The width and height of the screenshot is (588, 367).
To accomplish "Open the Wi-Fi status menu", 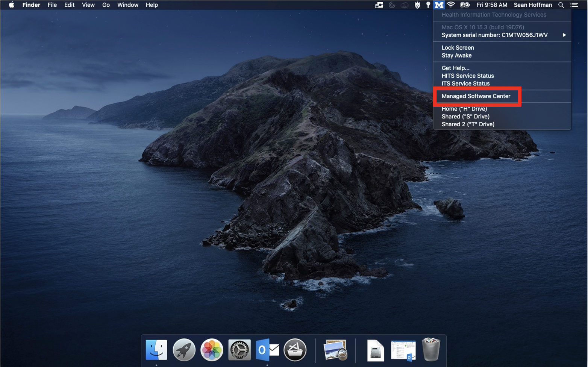I will point(451,5).
